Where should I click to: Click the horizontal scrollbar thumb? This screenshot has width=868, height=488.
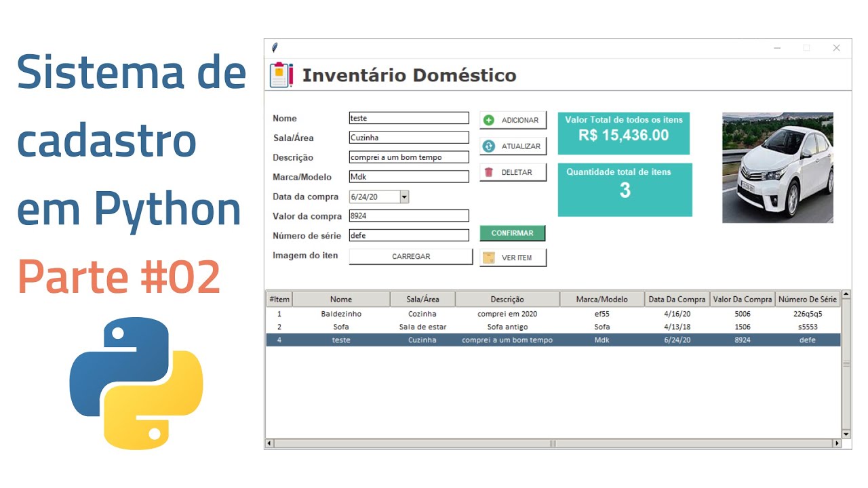point(553,443)
